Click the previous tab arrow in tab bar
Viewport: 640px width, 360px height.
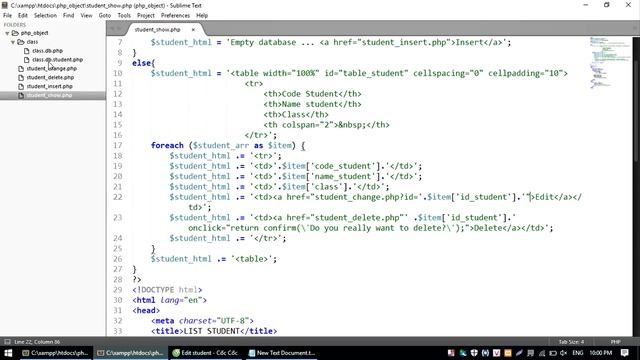coord(112,29)
